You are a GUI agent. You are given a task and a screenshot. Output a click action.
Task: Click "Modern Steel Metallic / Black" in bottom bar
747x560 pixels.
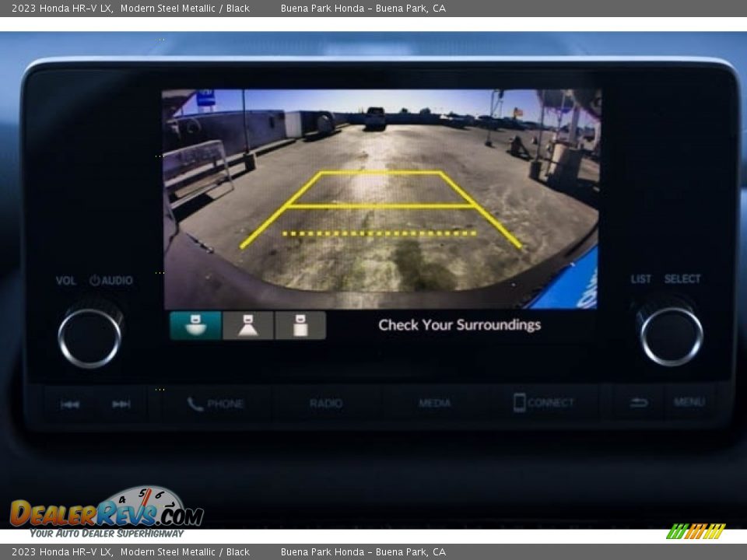pyautogui.click(x=185, y=552)
